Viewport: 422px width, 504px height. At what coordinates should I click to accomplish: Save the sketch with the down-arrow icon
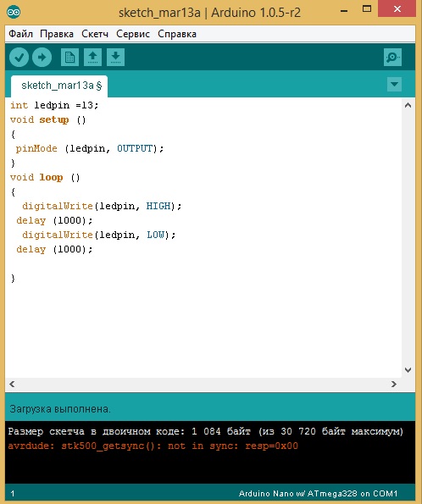tap(115, 58)
